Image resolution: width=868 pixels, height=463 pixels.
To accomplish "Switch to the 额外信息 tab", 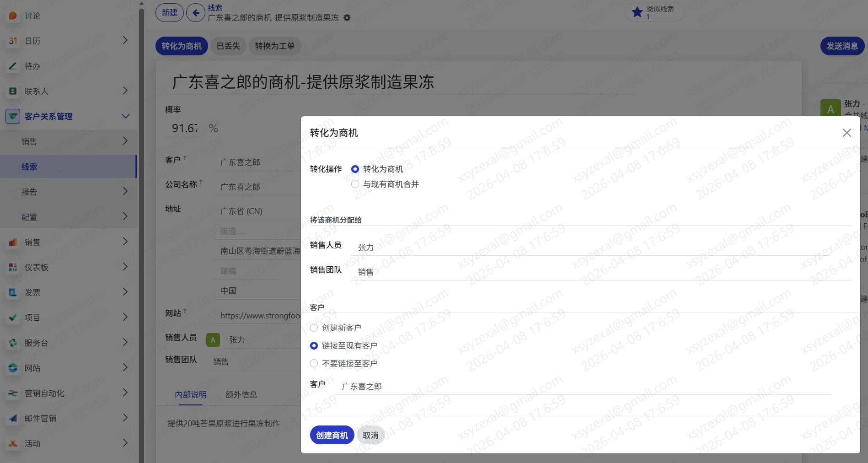I will 241,394.
